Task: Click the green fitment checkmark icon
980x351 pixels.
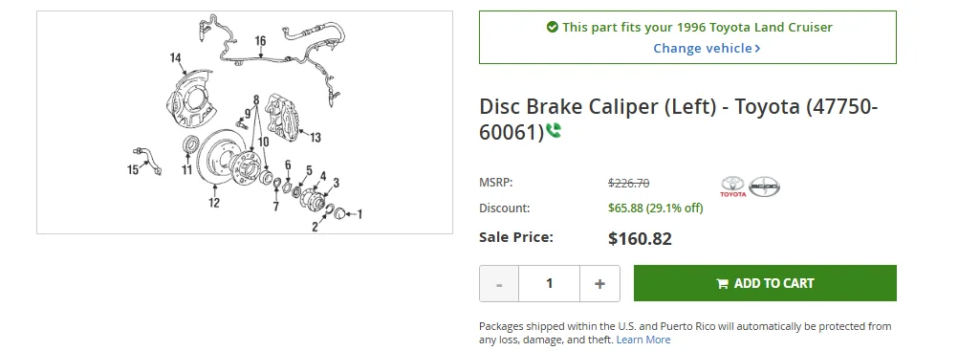Action: click(552, 27)
